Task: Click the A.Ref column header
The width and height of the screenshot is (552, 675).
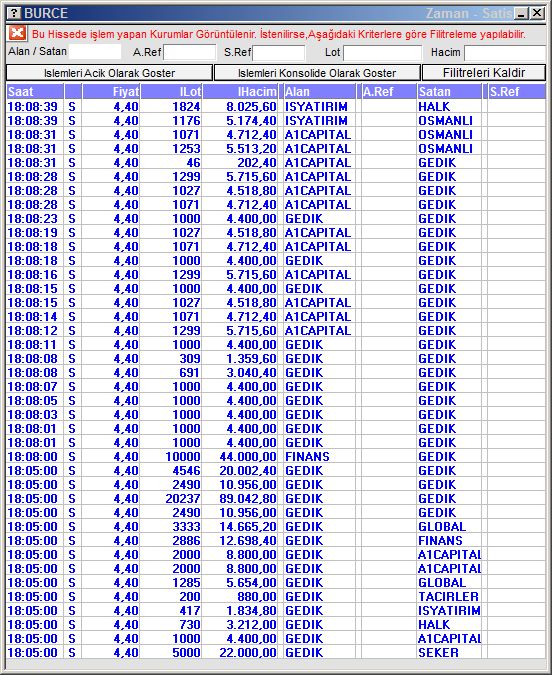Action: [x=389, y=92]
